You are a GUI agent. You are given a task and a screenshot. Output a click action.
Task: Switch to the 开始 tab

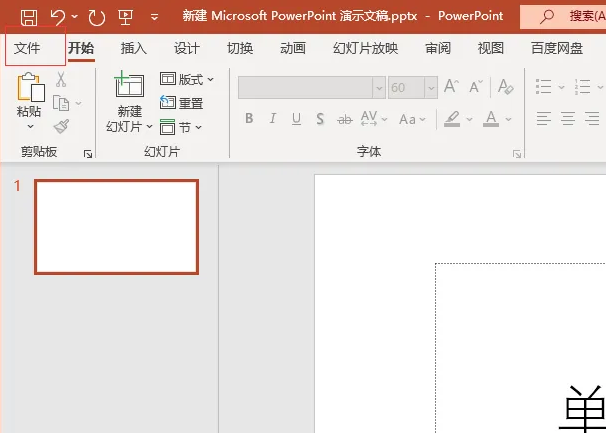tap(81, 48)
